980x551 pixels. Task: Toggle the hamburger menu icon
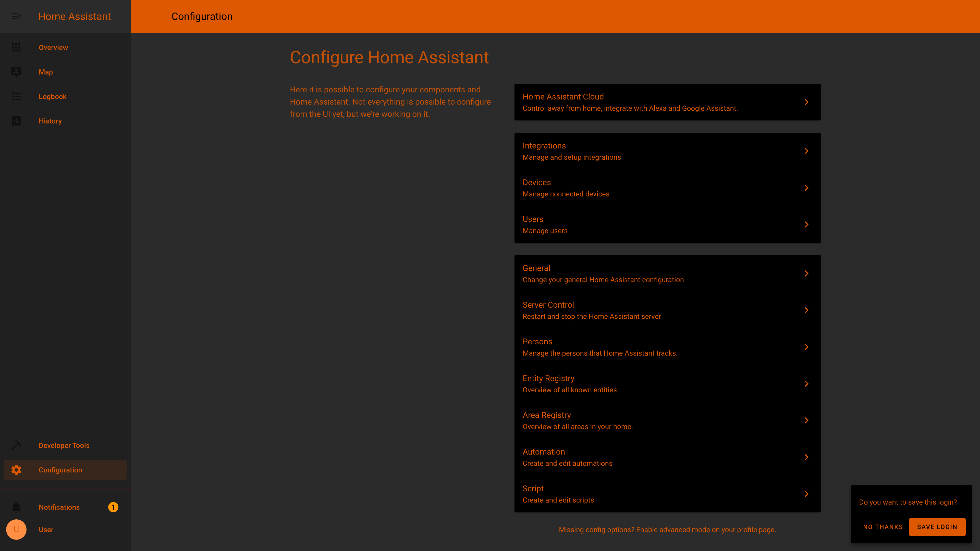tap(16, 16)
